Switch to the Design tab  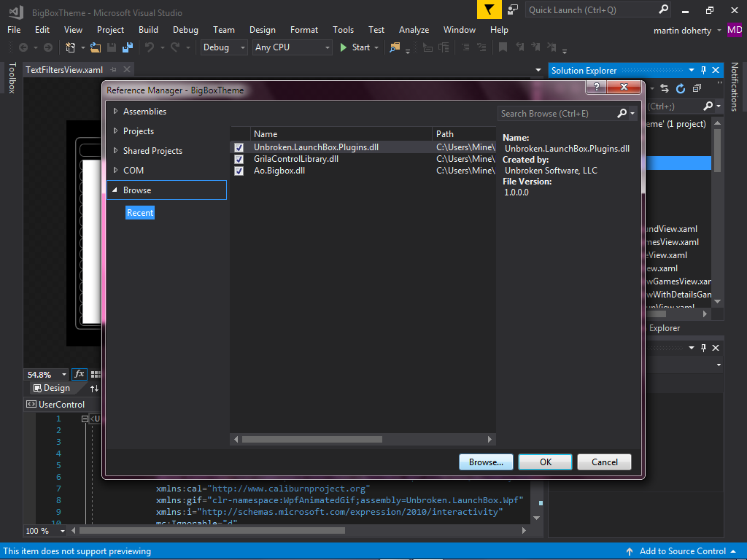click(x=52, y=388)
